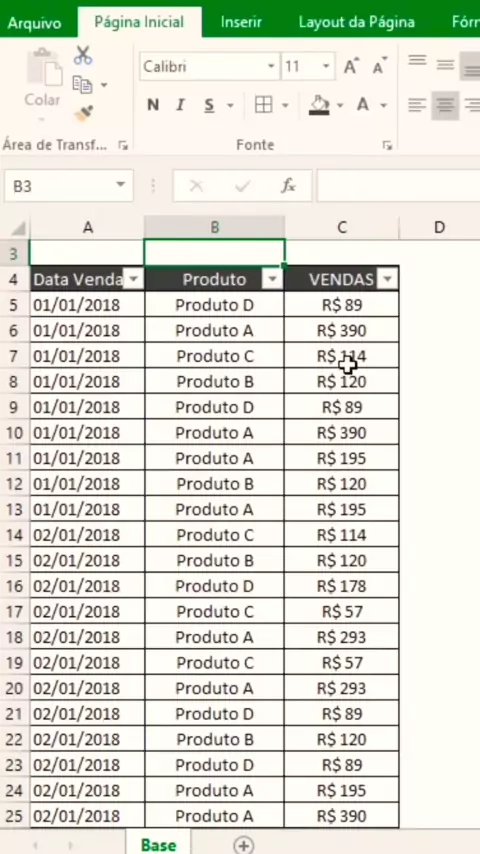
Task: Open the font size dropdown
Action: [326, 66]
